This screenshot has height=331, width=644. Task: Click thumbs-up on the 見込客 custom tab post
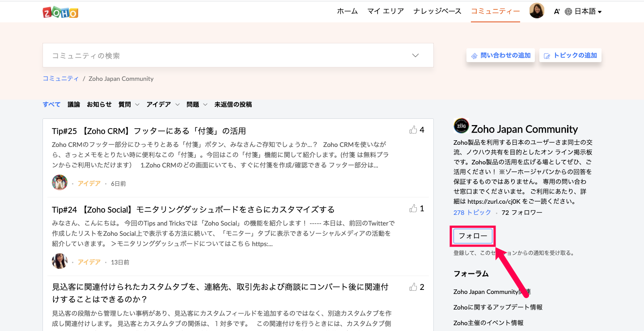[x=413, y=287]
